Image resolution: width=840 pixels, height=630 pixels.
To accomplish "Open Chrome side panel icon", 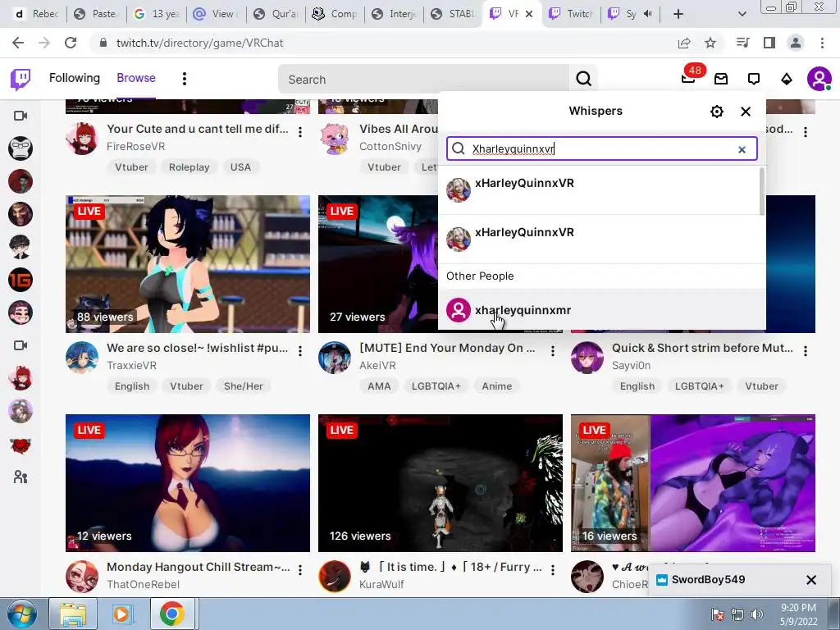I will tap(769, 43).
